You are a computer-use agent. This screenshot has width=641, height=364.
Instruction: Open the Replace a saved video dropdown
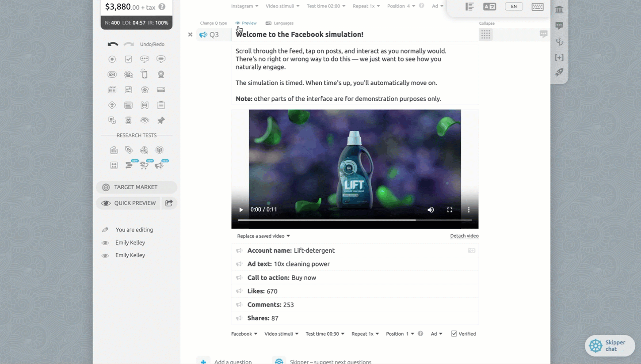263,236
